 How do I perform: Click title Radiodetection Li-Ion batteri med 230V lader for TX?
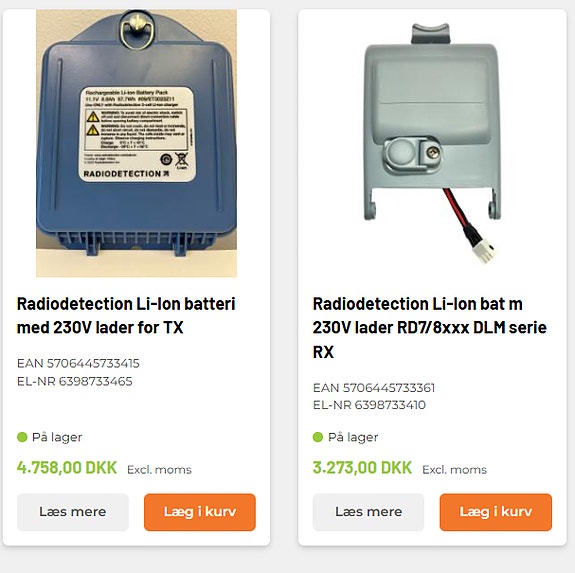[126, 316]
